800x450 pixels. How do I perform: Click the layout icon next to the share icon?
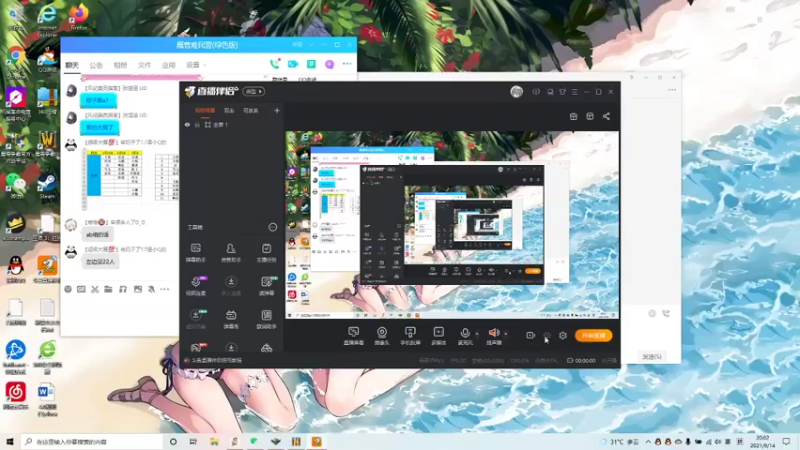[590, 116]
